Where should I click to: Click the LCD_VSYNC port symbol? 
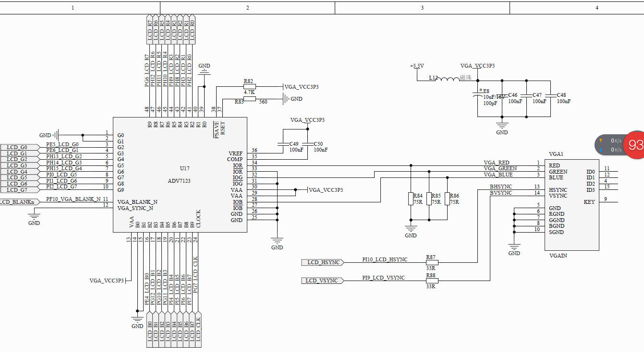(x=322, y=281)
